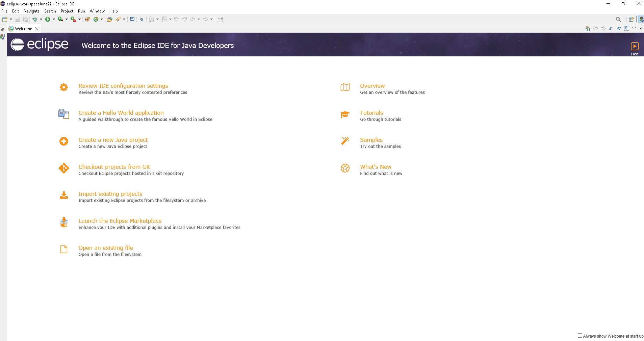The width and height of the screenshot is (644, 341).
Task: Open the File menu
Action: click(x=4, y=11)
